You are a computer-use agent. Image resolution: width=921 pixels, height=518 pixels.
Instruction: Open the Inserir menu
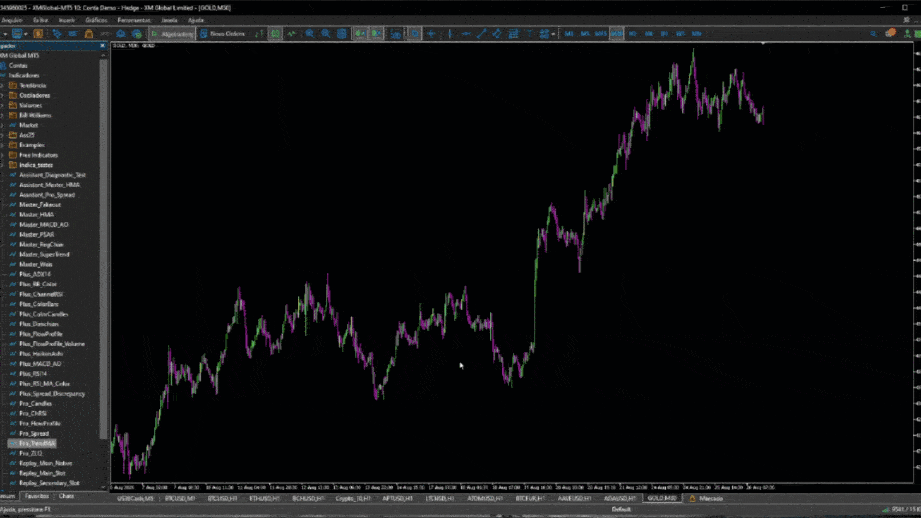[x=66, y=20]
